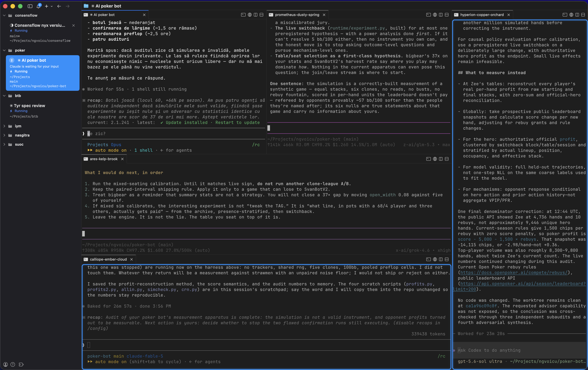Split calliope-ember-cloud pane vertically
Viewport: 588px width, 370px height.
(x=441, y=259)
